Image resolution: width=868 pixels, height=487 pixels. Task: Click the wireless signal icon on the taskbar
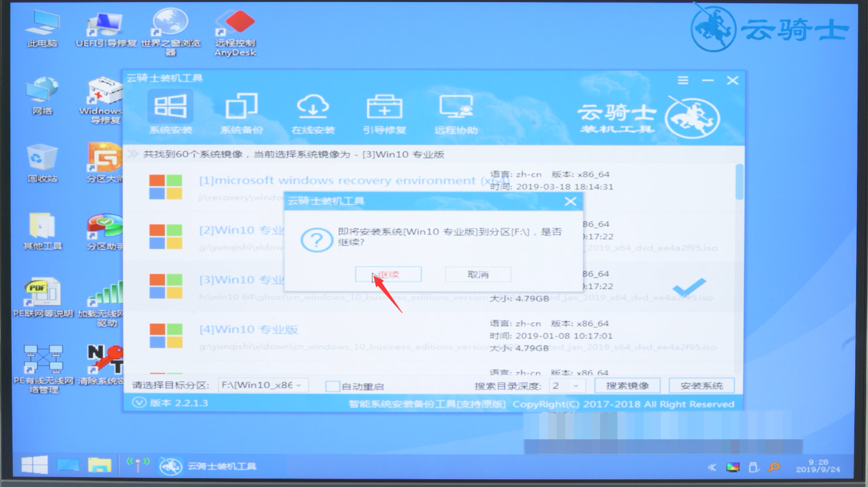138,465
